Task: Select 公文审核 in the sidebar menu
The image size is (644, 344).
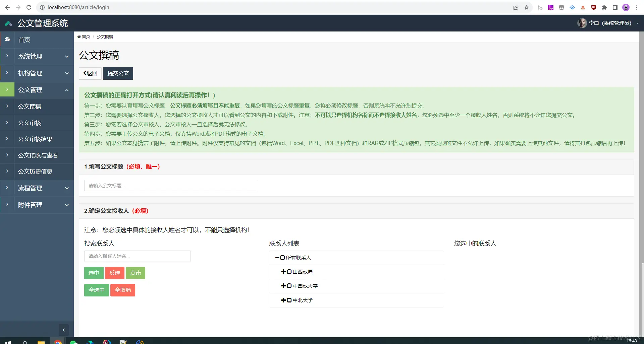Action: (x=30, y=123)
